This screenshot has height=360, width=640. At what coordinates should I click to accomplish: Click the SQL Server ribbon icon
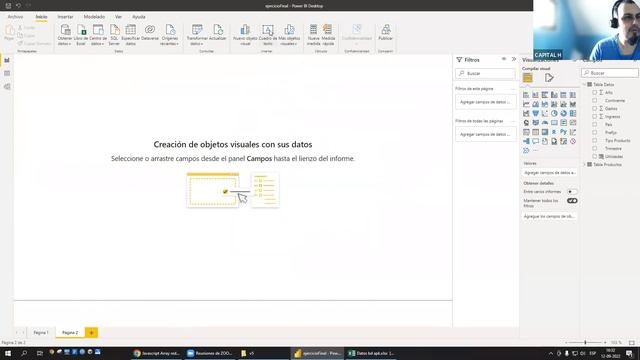(x=114, y=35)
